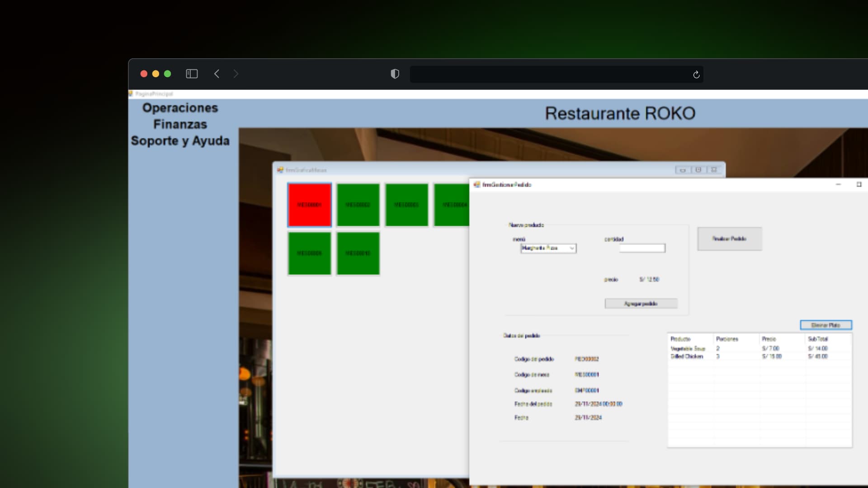
Task: Click the Codigo de pedido value
Action: pos(587,359)
